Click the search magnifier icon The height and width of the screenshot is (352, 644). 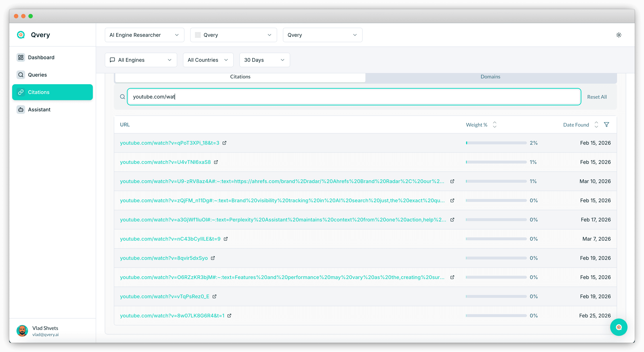click(x=122, y=97)
